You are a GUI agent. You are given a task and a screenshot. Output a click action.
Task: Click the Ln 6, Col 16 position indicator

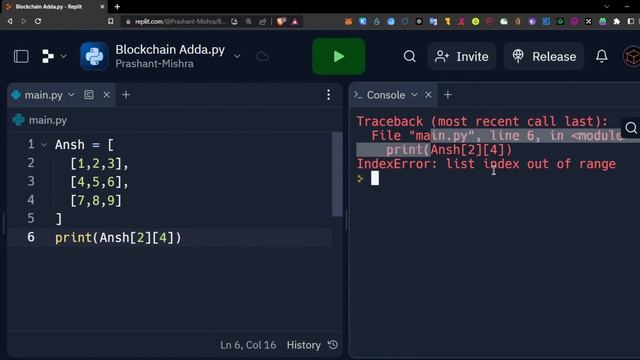(x=248, y=345)
